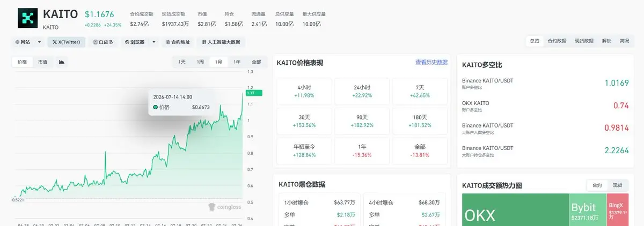Expand the 网站 dropdown arrow

click(39, 42)
